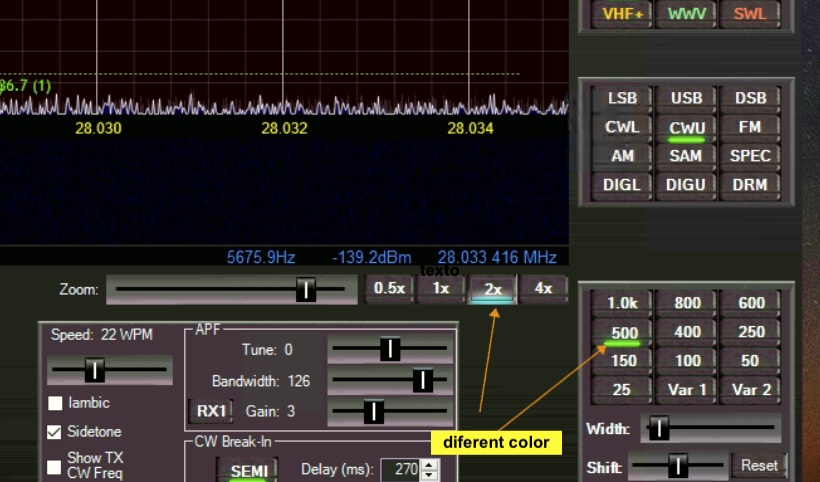Viewport: 820px width, 482px height.
Task: Select the DIGU mode button
Action: (686, 185)
